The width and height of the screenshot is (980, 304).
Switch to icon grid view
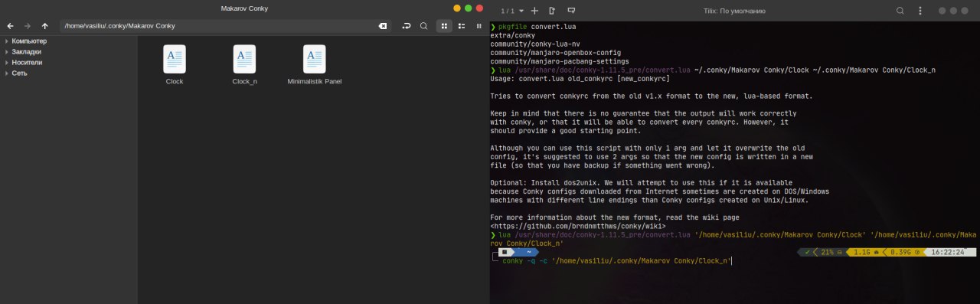pyautogui.click(x=443, y=25)
